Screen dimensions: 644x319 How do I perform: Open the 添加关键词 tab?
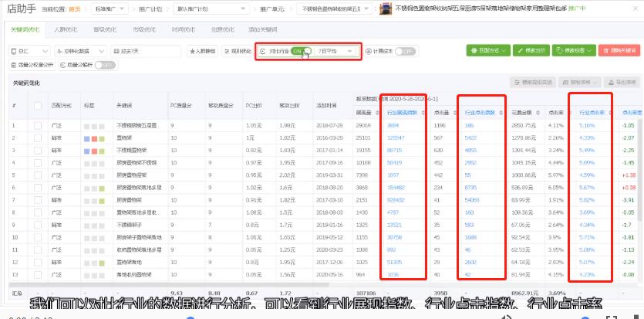click(263, 30)
